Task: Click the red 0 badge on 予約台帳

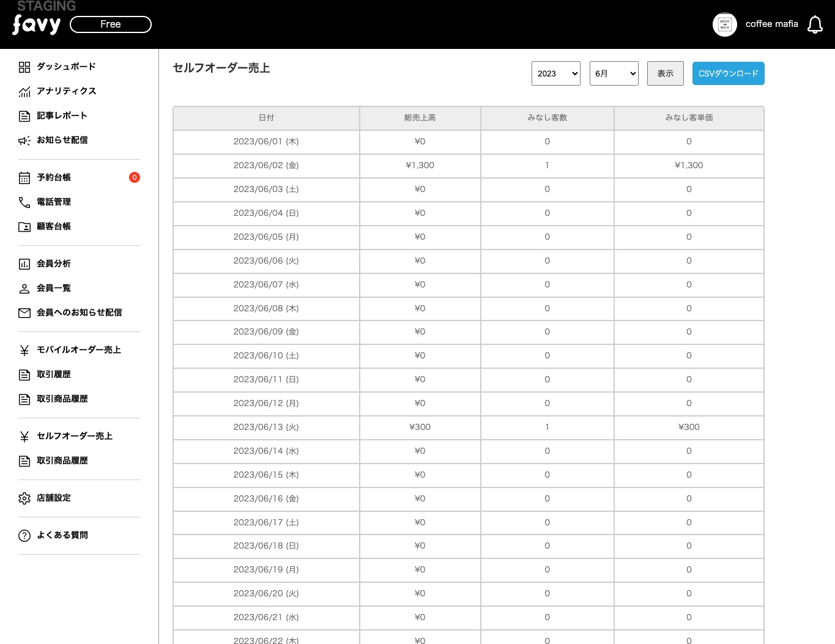Action: [135, 177]
